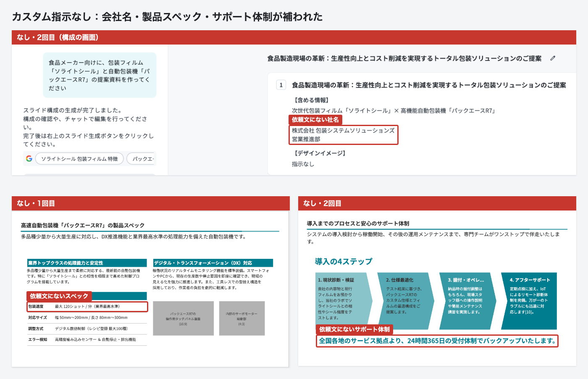The height and width of the screenshot is (379, 588).
Task: Select the 内部のサーボモーター image placeholder
Action: coord(241,318)
